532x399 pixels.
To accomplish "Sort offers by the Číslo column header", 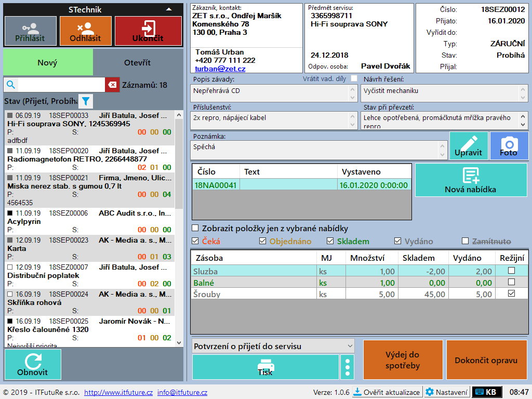I will pos(216,171).
